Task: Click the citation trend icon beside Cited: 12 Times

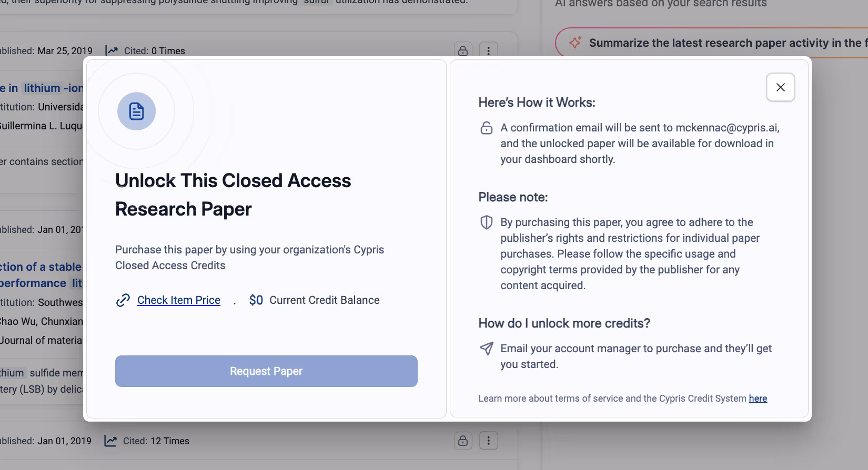Action: tap(110, 441)
